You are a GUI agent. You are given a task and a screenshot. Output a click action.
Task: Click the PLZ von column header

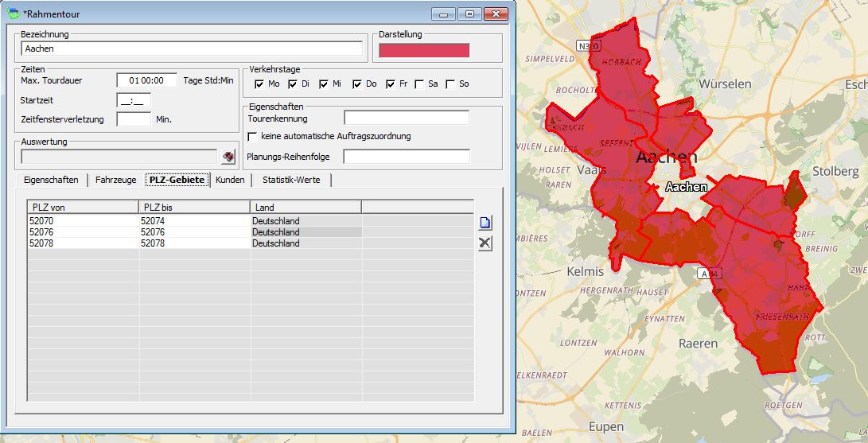click(x=83, y=208)
